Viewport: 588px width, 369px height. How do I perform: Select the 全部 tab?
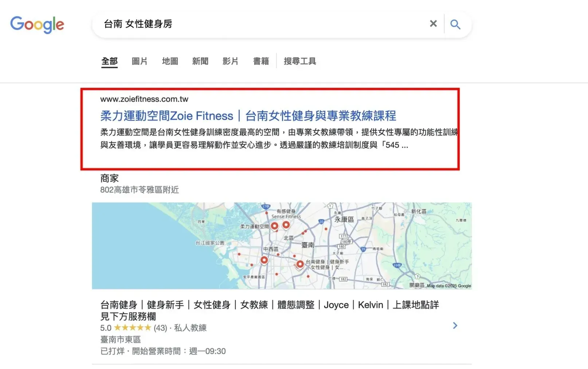(x=109, y=61)
